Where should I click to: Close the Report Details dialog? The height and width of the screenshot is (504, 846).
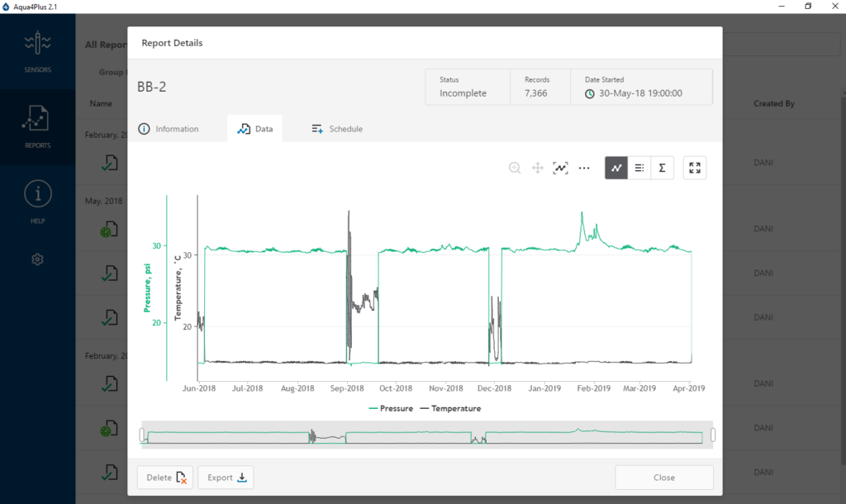[663, 478]
